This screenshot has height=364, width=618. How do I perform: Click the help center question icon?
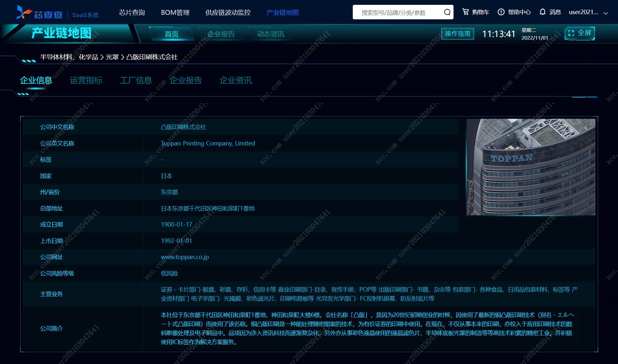tap(501, 12)
